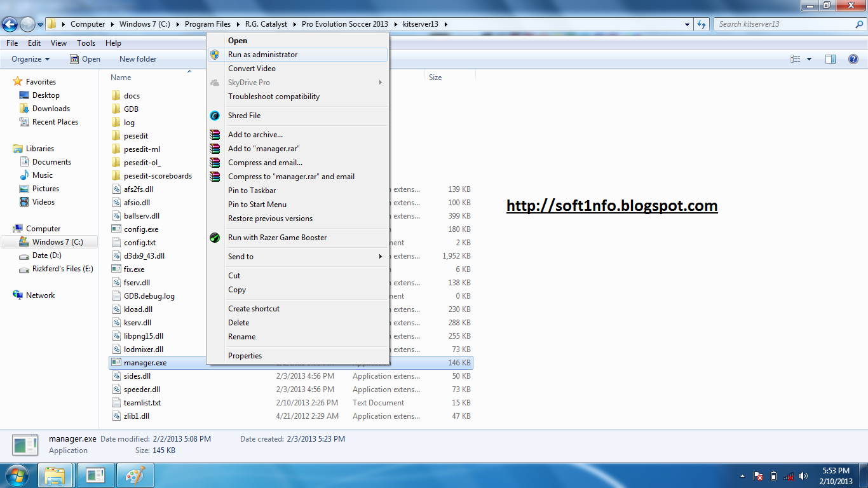Click Pro Evolution Soccer 2013 breadcrumb
The height and width of the screenshot is (488, 868).
point(344,24)
